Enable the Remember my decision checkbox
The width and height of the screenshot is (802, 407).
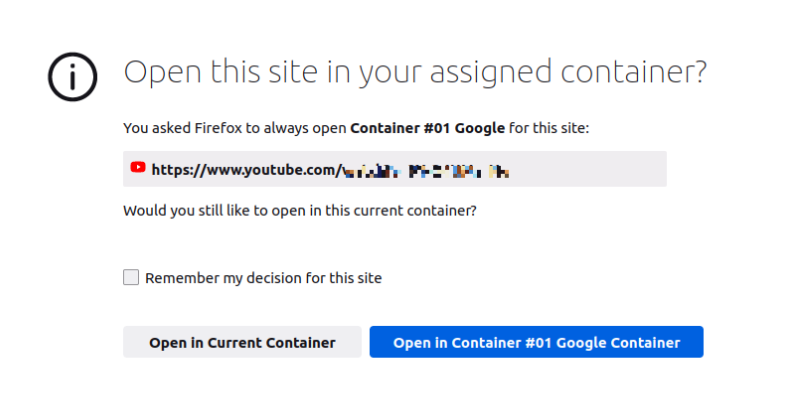pos(131,278)
